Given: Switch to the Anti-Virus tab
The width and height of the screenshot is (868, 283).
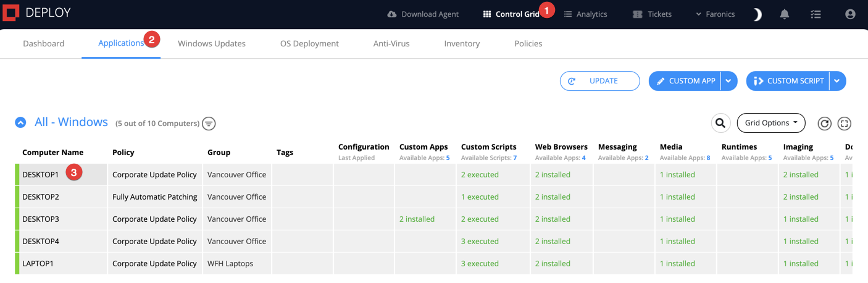Looking at the screenshot, I should (x=391, y=43).
